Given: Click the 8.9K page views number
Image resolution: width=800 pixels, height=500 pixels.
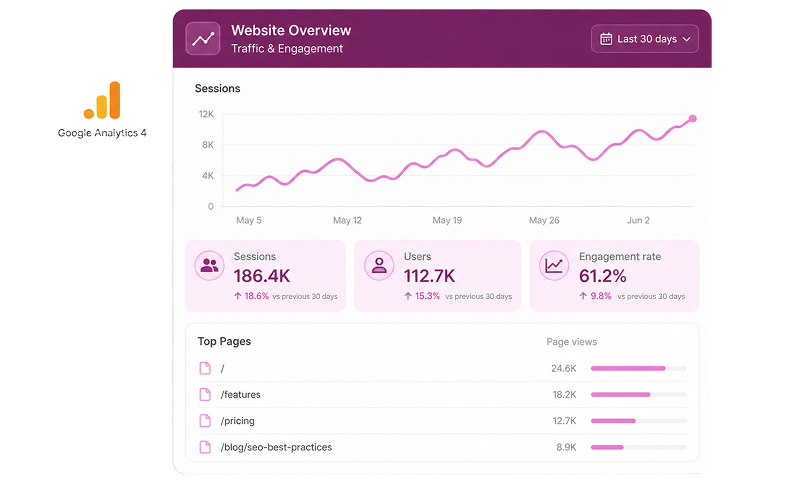Looking at the screenshot, I should coord(566,447).
